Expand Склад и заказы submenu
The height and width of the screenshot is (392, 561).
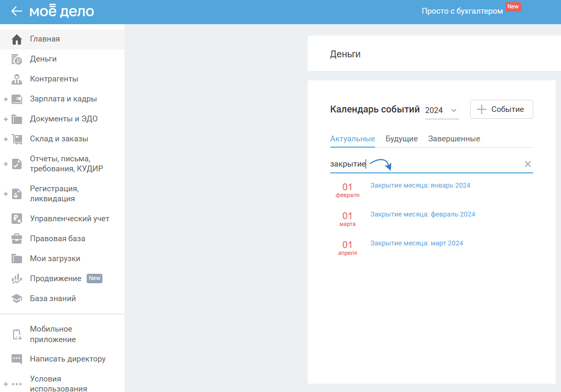pyautogui.click(x=6, y=139)
